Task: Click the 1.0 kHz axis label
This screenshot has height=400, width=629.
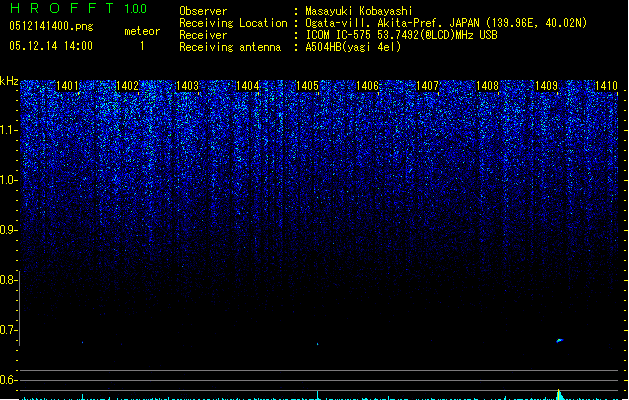Action: pyautogui.click(x=8, y=180)
